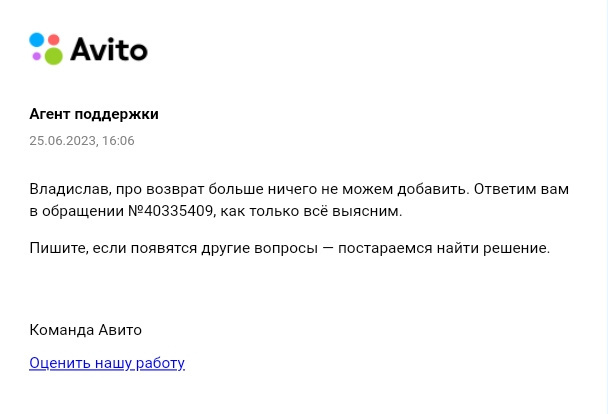Click the name 'Владислав' in the message

[69, 188]
